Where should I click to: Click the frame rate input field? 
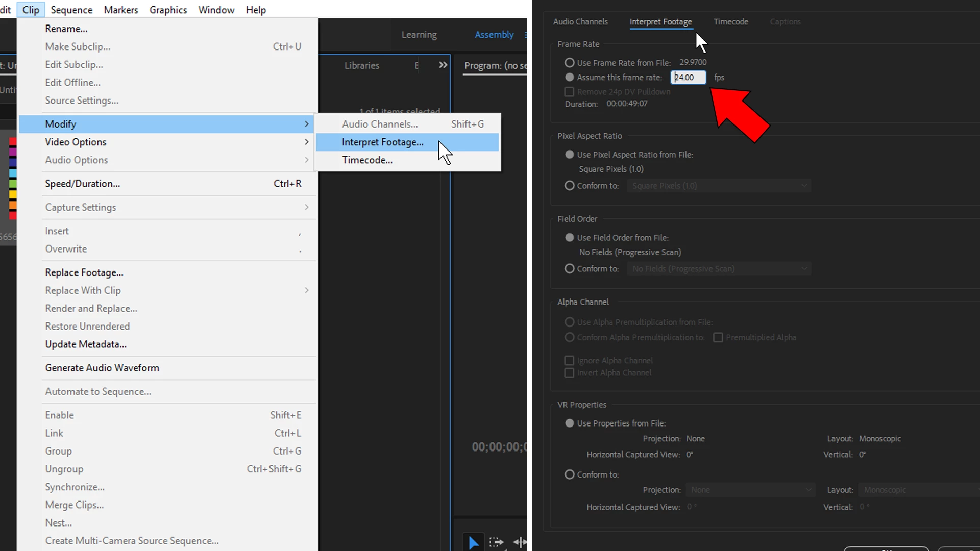pyautogui.click(x=688, y=78)
